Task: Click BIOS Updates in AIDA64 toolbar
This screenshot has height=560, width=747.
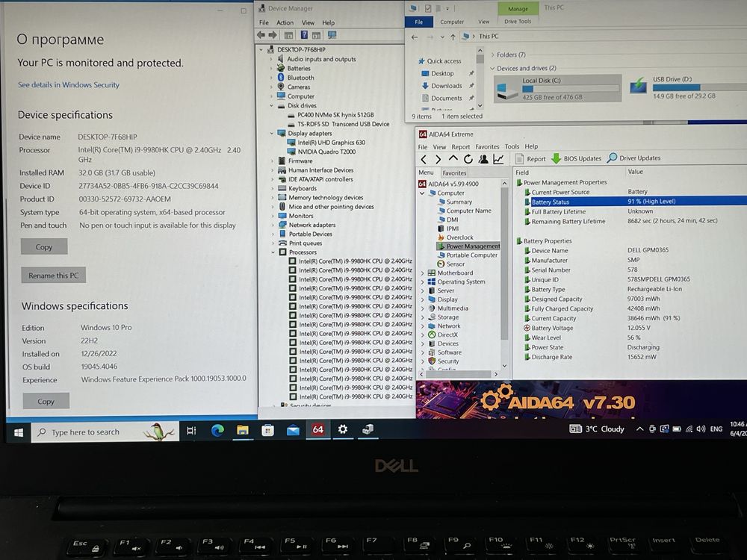Action: (576, 158)
